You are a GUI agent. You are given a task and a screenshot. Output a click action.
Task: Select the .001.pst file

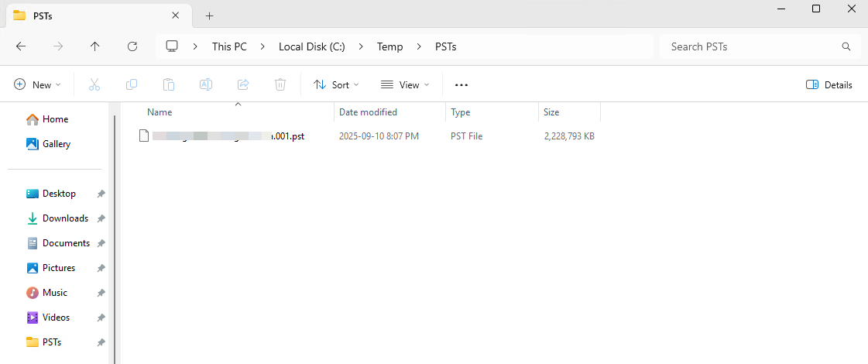click(x=228, y=136)
